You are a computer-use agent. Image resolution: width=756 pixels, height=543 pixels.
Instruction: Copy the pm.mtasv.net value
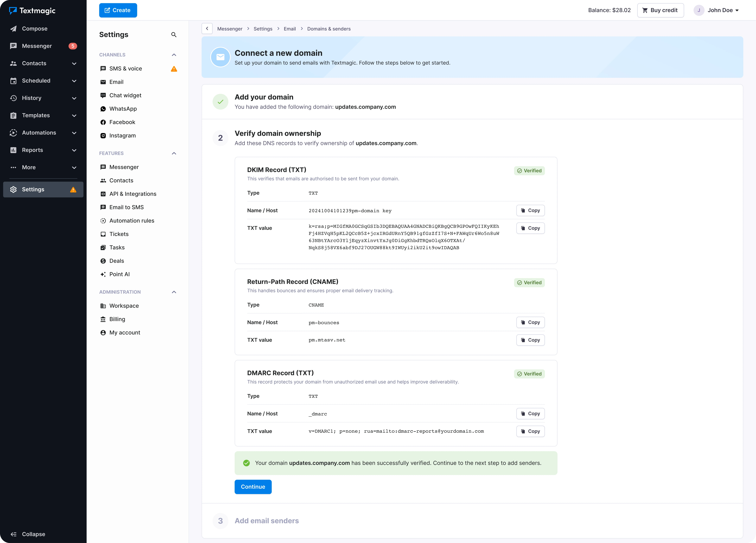(x=530, y=340)
